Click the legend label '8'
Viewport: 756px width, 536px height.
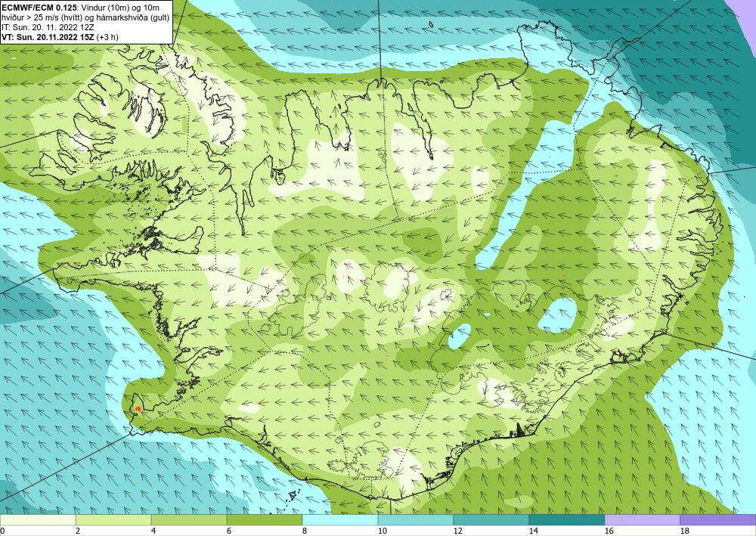coord(305,531)
